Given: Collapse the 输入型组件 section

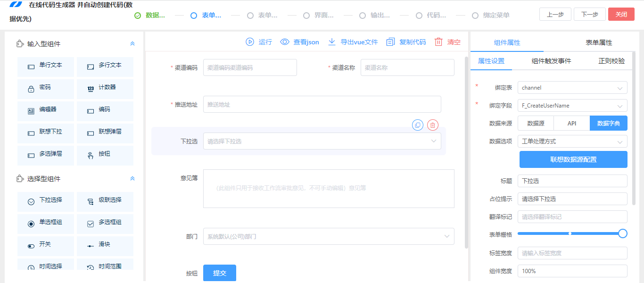Looking at the screenshot, I should (132, 42).
